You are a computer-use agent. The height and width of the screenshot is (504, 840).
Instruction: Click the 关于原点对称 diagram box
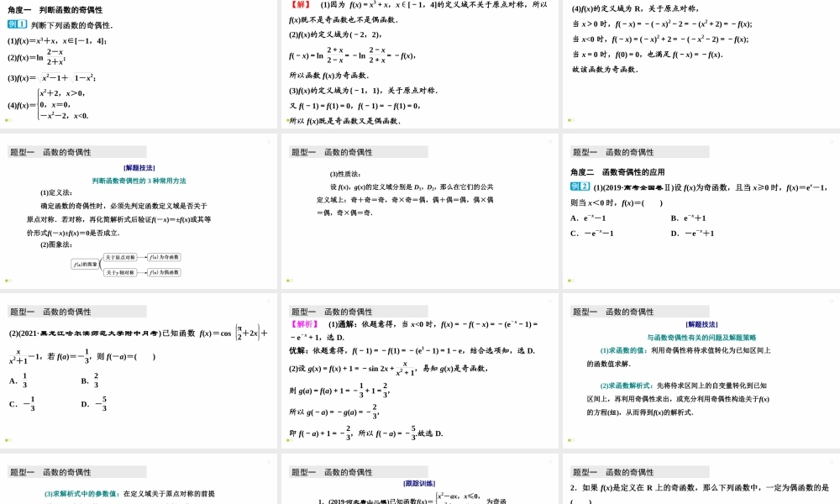click(120, 257)
